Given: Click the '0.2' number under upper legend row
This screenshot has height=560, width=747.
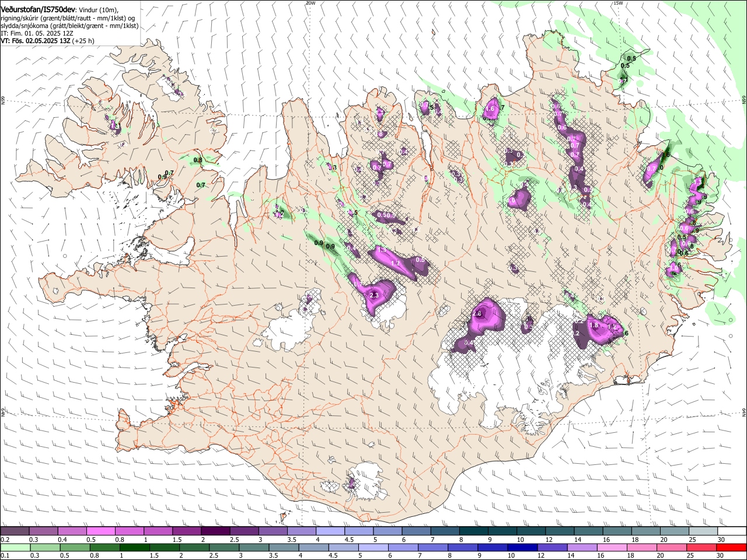Looking at the screenshot, I should point(5,540).
